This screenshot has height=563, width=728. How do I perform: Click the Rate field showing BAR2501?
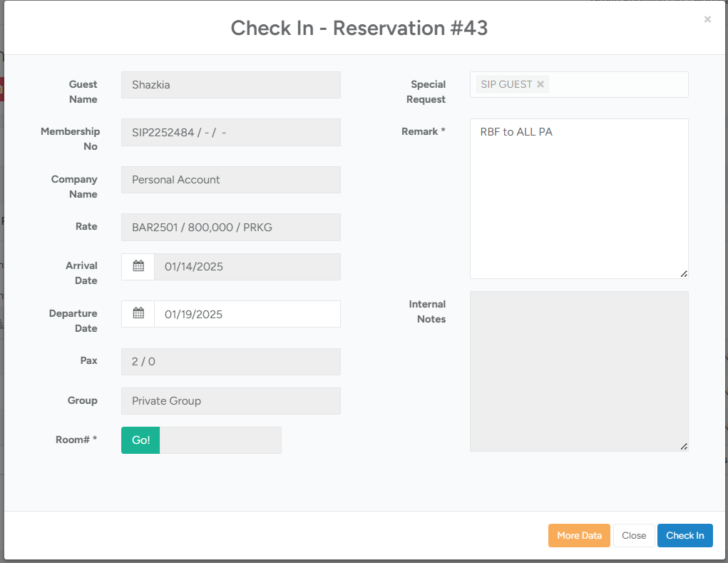click(x=230, y=228)
